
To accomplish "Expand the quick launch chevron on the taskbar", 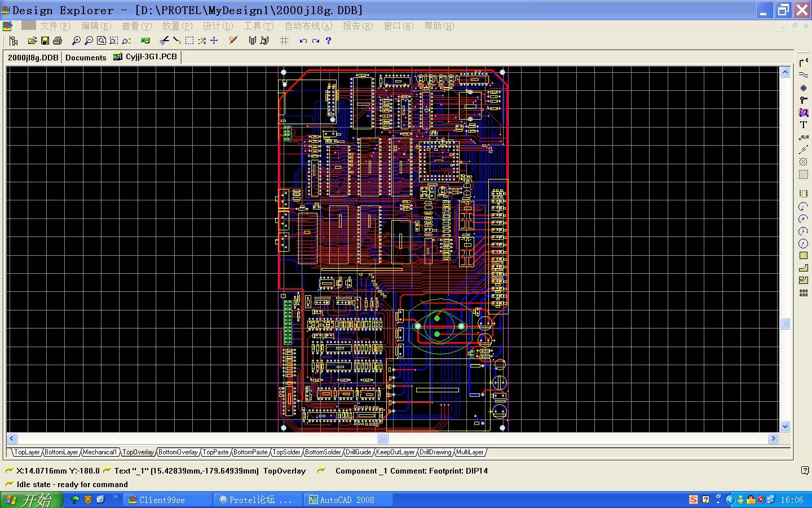I will 116,497.
